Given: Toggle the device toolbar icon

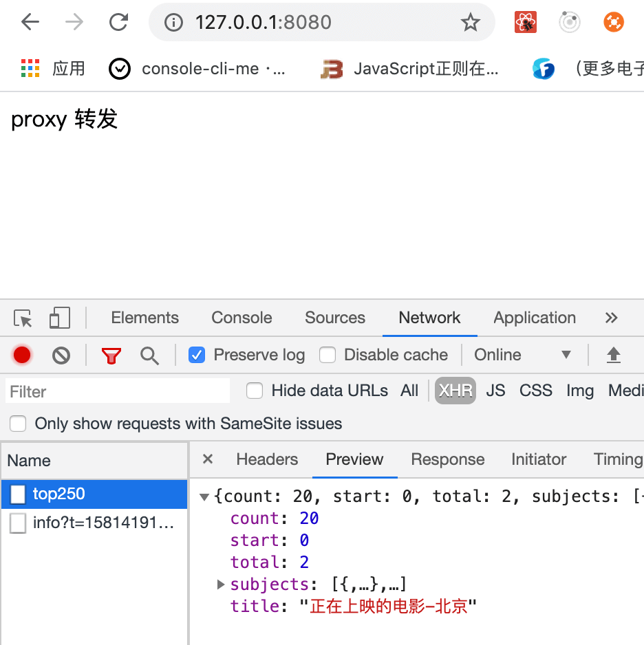Looking at the screenshot, I should pos(60,318).
